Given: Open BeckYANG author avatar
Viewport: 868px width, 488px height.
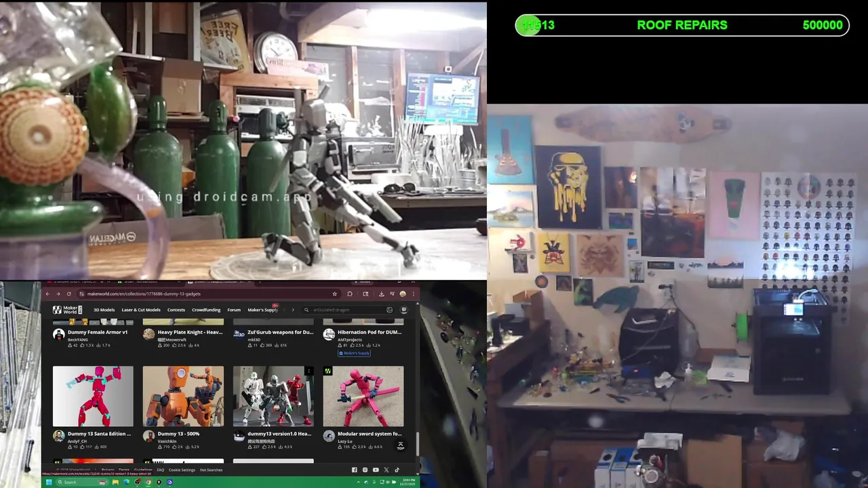Looking at the screenshot, I should point(59,334).
